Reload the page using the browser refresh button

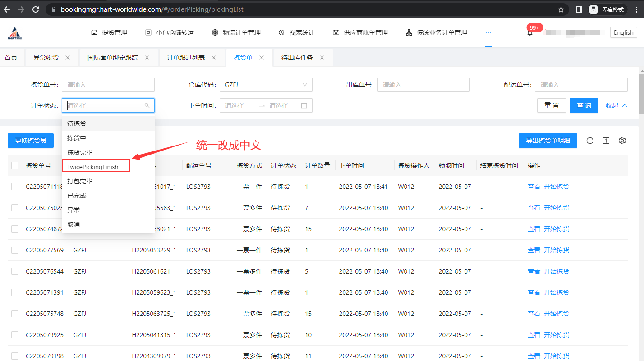tap(36, 9)
